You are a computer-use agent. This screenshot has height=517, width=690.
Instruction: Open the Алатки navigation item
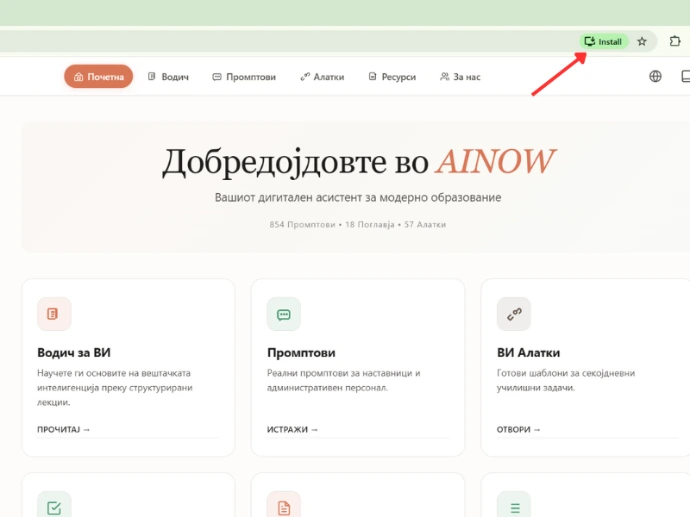click(x=322, y=77)
